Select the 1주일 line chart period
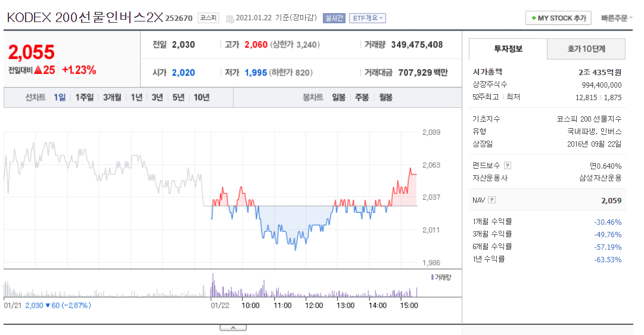This screenshot has width=644, height=335. coord(84,97)
